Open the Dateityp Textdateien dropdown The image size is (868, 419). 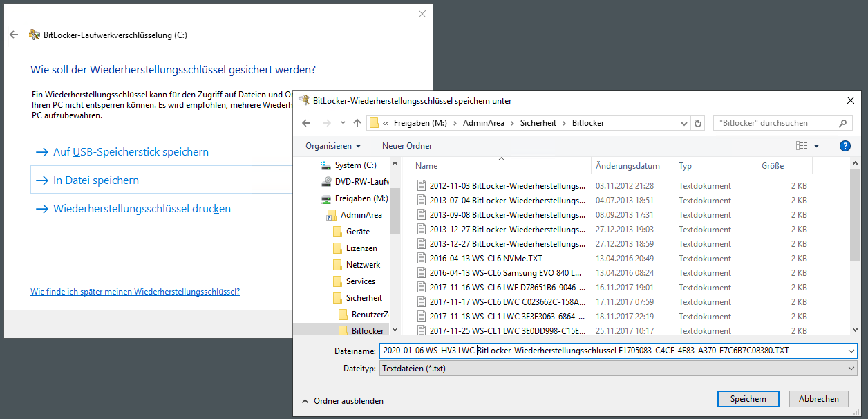[x=619, y=369]
